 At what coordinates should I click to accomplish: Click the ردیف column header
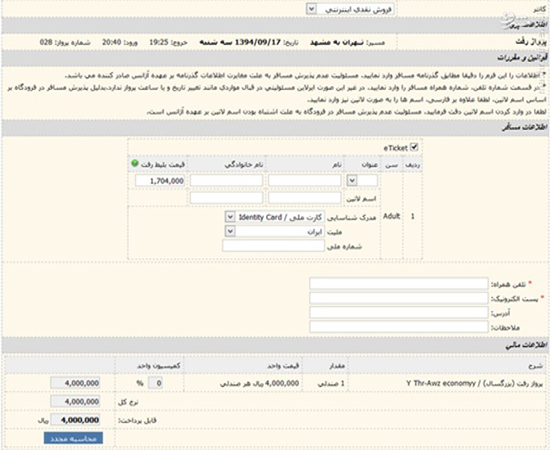(412, 164)
